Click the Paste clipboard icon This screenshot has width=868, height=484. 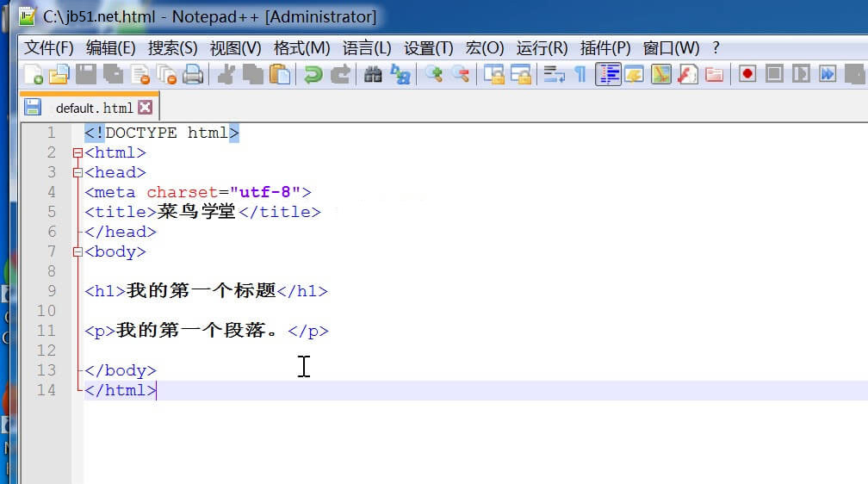coord(279,75)
